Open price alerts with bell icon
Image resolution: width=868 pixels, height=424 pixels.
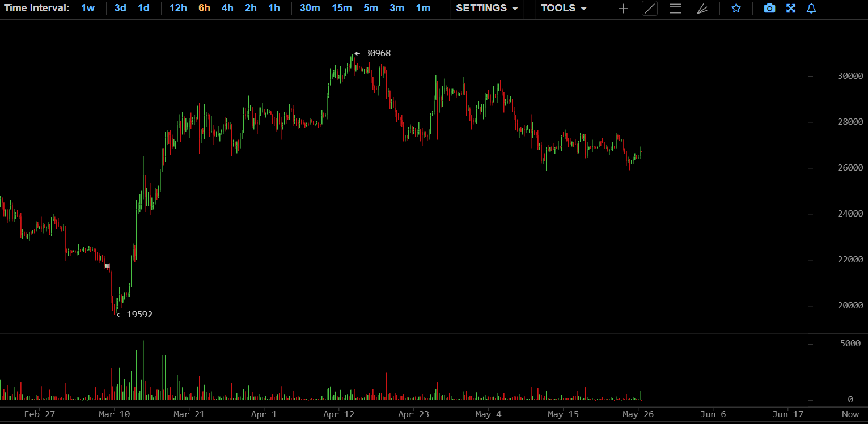pos(811,9)
